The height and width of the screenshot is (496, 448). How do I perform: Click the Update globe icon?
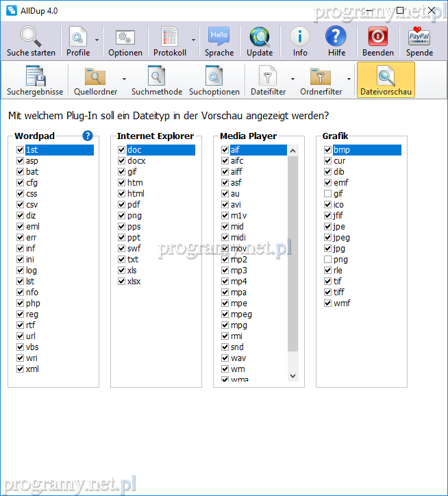click(x=260, y=36)
